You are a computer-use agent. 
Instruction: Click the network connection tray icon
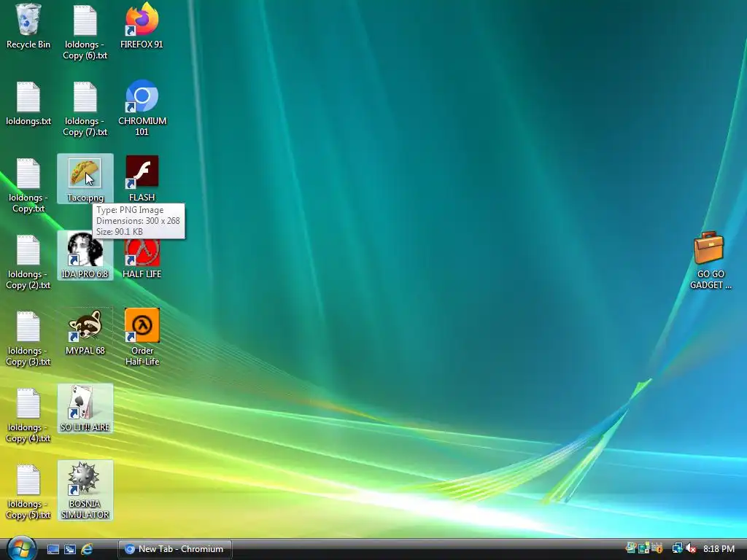(x=677, y=548)
